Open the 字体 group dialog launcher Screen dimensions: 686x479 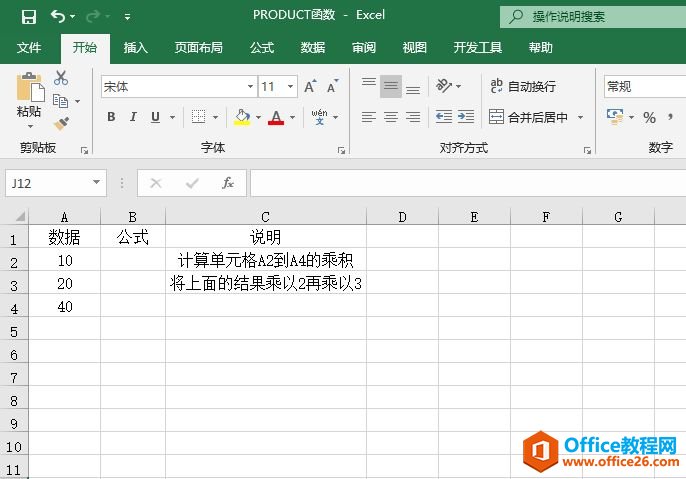(341, 151)
